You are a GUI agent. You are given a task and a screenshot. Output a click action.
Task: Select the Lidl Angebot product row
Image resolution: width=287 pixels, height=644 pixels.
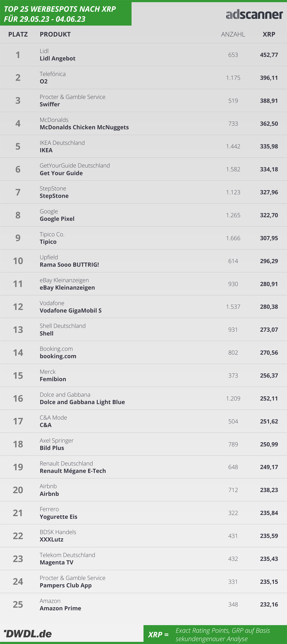tap(143, 55)
